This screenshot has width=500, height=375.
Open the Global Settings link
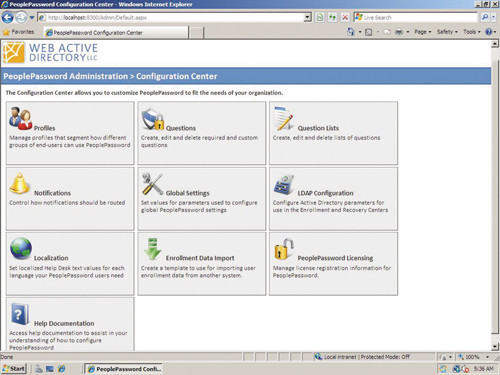188,193
